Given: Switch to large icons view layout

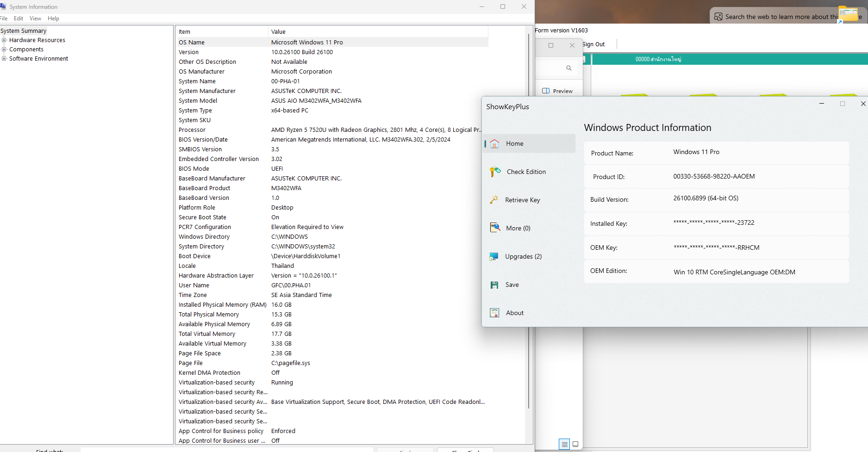Looking at the screenshot, I should coord(575,444).
